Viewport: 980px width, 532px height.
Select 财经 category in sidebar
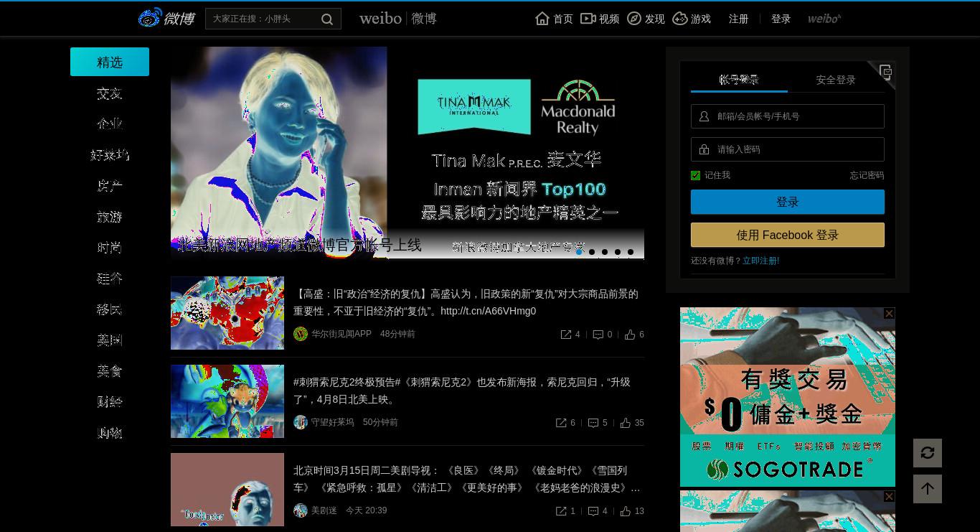[110, 402]
